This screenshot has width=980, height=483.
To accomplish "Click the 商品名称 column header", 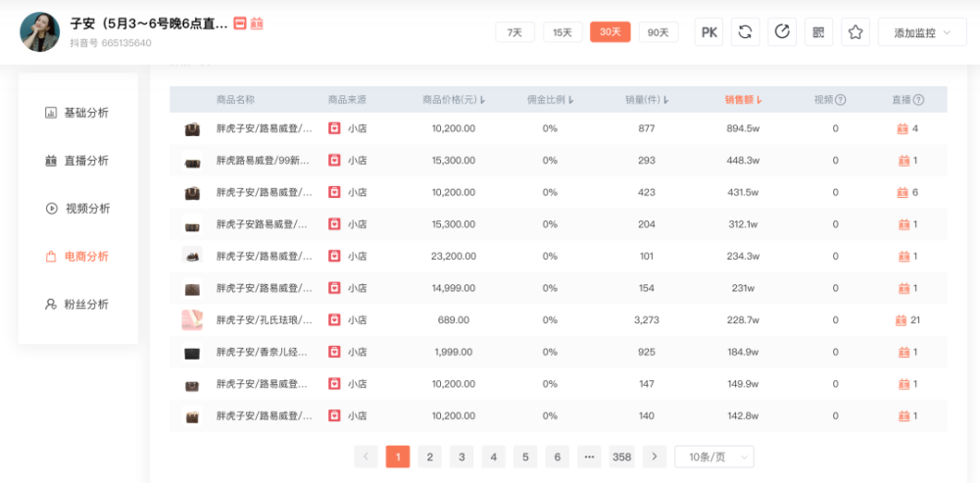I will pyautogui.click(x=235, y=99).
